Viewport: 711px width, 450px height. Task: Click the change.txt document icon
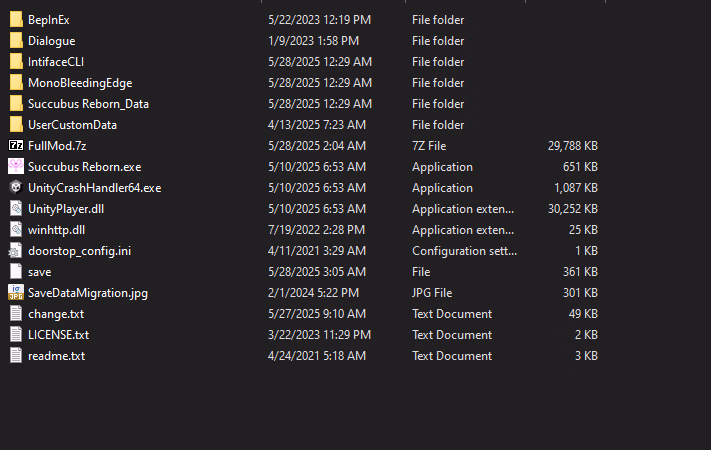tap(16, 313)
